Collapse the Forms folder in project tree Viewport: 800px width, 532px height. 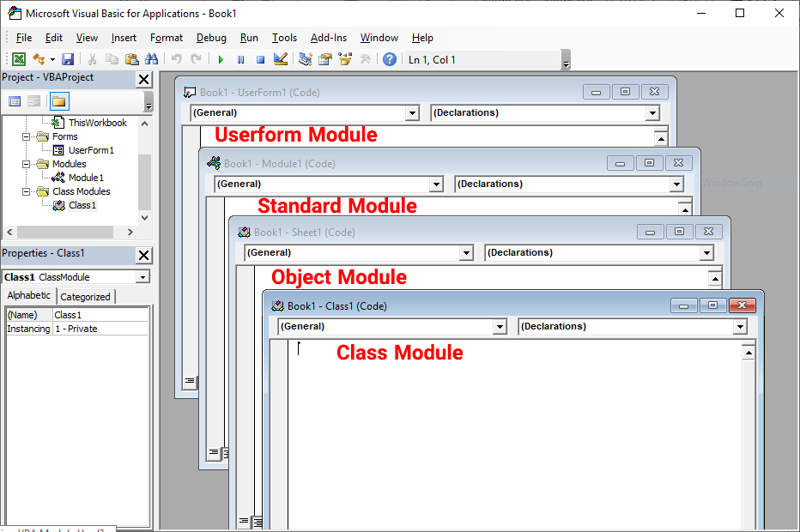26,136
